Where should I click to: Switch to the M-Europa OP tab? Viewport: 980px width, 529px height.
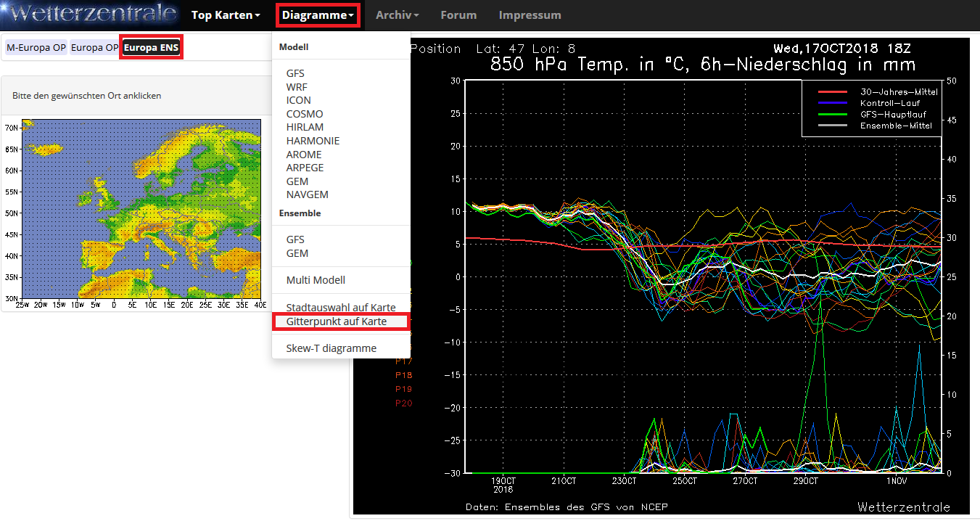point(36,47)
